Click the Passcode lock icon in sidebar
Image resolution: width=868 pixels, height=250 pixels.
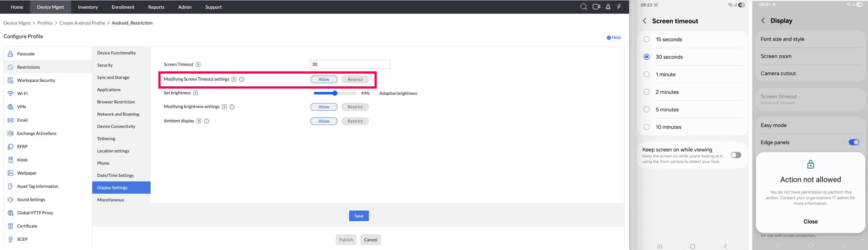pos(10,54)
